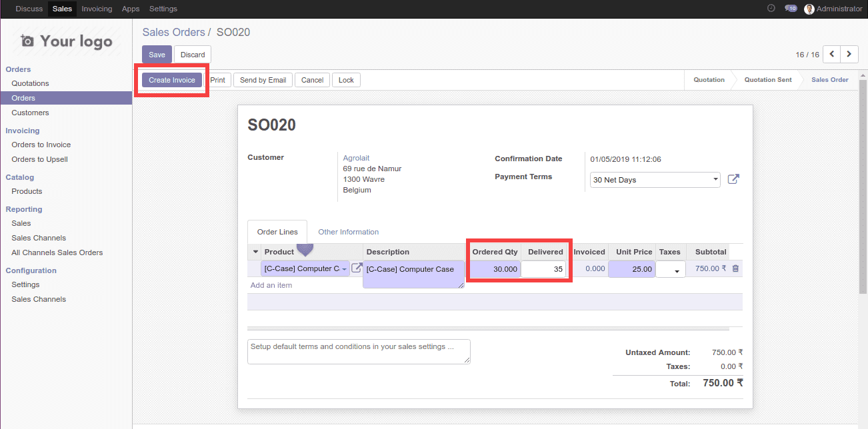
Task: Open the activities clock icon in top bar
Action: (x=771, y=9)
